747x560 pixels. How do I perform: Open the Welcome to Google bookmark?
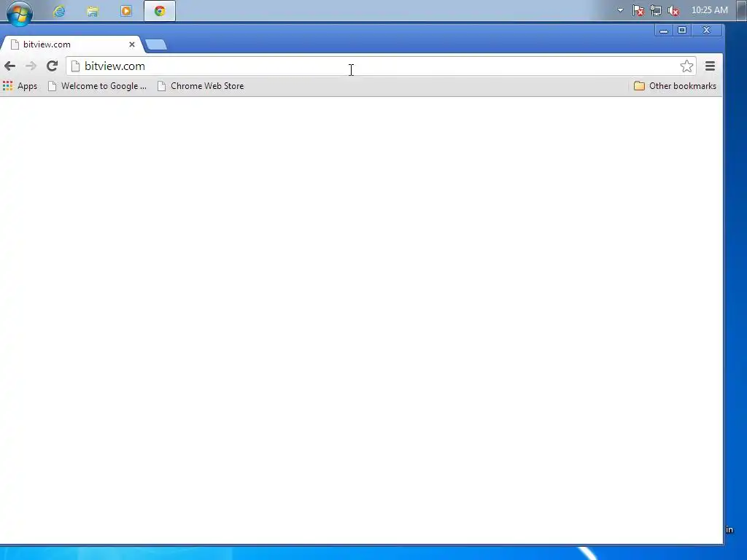(x=98, y=86)
